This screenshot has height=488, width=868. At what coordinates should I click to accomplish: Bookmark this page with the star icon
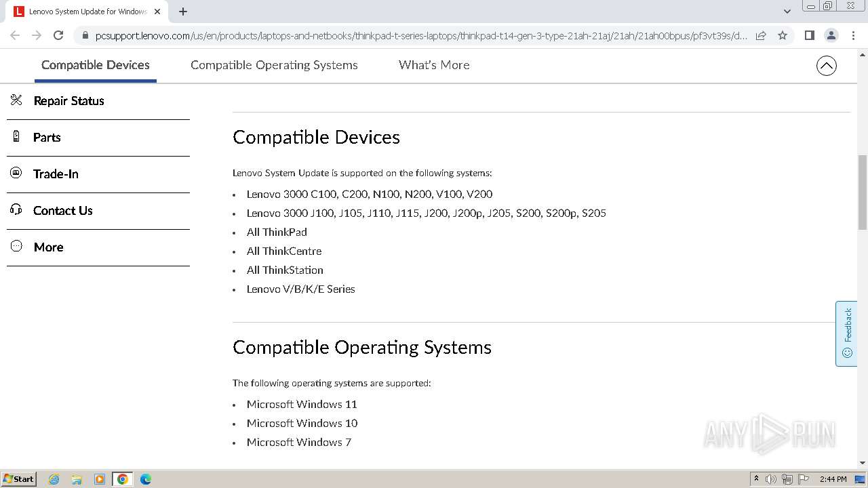click(x=783, y=35)
